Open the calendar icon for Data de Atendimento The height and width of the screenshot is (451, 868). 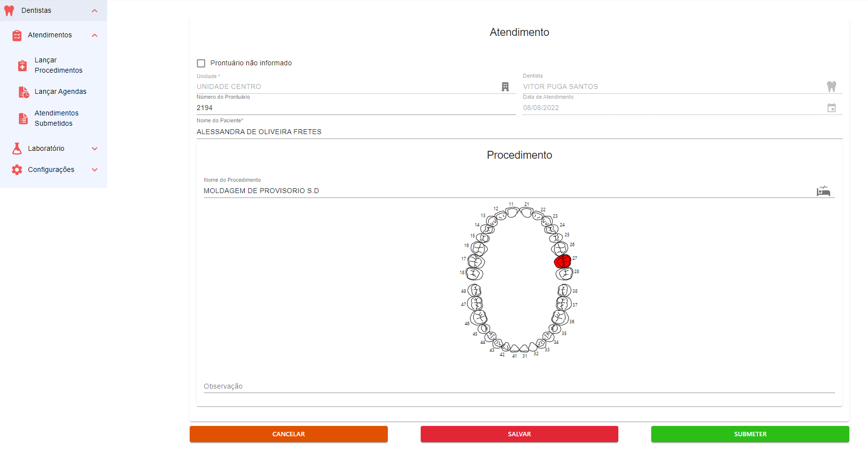831,108
